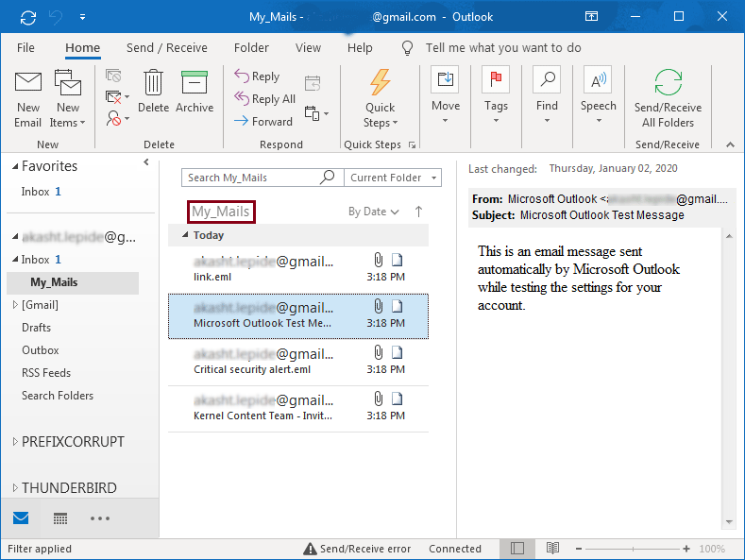Switch to the Mail view icon

pos(21,518)
